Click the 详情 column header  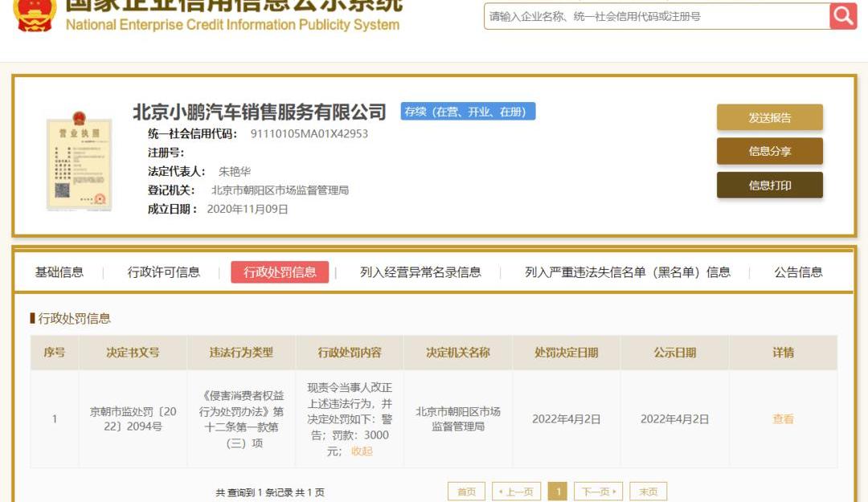point(784,353)
